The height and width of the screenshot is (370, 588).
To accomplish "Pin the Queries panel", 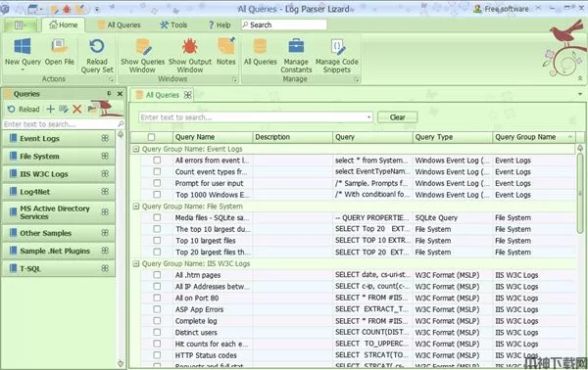I will coord(109,94).
